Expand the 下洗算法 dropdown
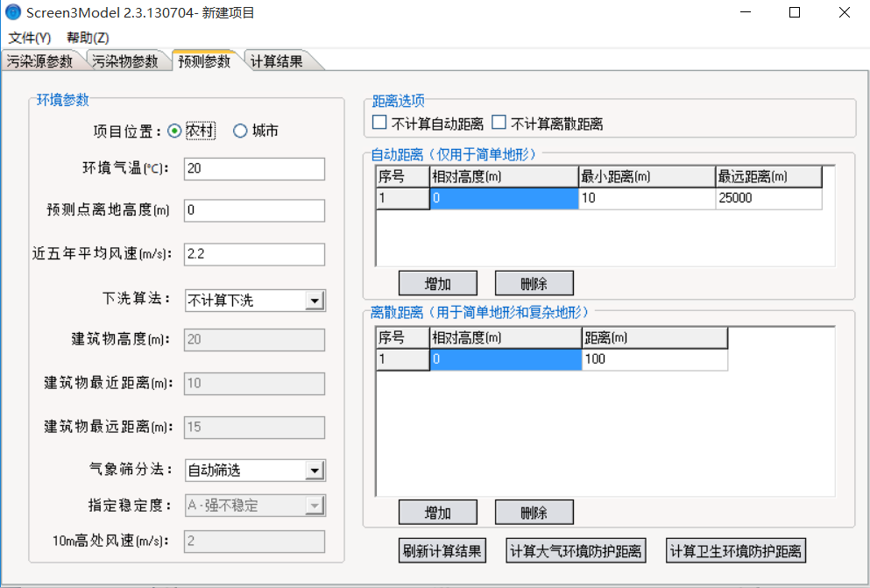The height and width of the screenshot is (588, 870). coord(315,301)
